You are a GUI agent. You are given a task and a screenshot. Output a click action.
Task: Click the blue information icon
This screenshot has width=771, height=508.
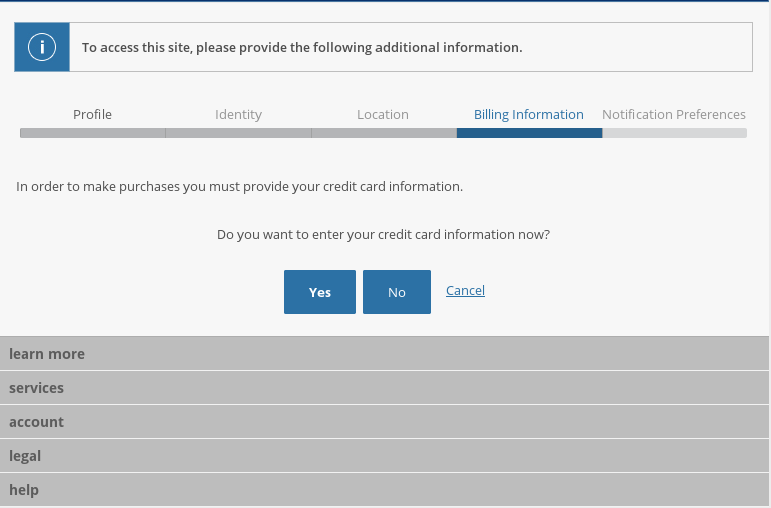(42, 47)
